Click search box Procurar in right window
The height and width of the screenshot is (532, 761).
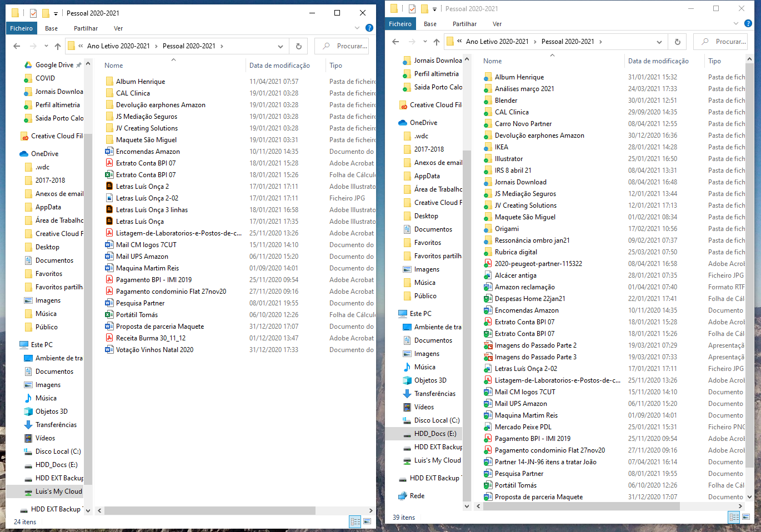(720, 42)
